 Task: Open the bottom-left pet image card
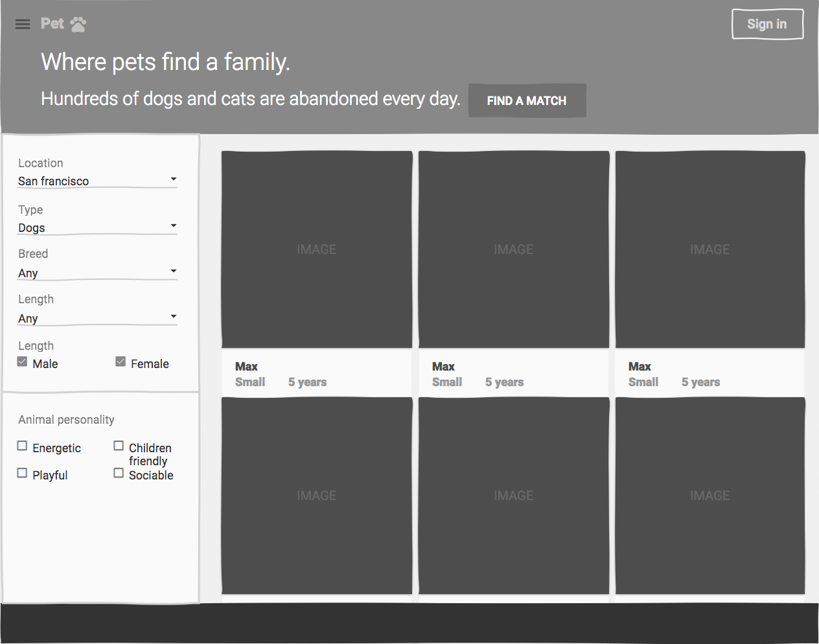pos(317,496)
